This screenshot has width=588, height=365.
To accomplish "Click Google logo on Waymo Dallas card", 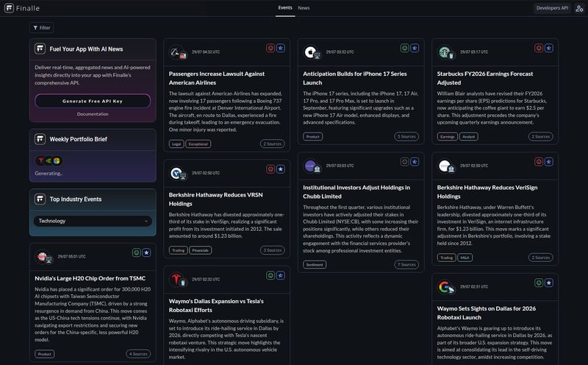I will coord(445,287).
